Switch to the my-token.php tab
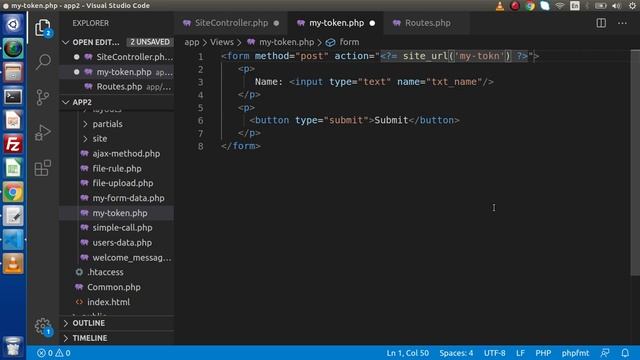The height and width of the screenshot is (360, 640). 336,23
